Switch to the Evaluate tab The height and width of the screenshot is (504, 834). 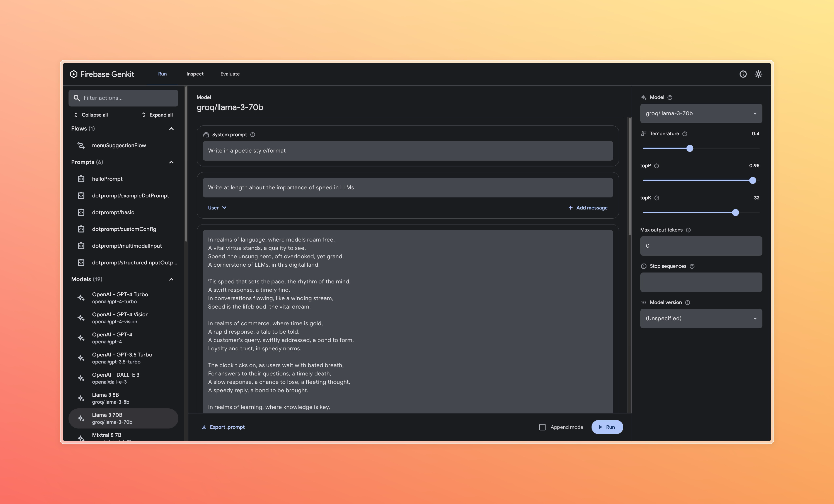click(230, 74)
